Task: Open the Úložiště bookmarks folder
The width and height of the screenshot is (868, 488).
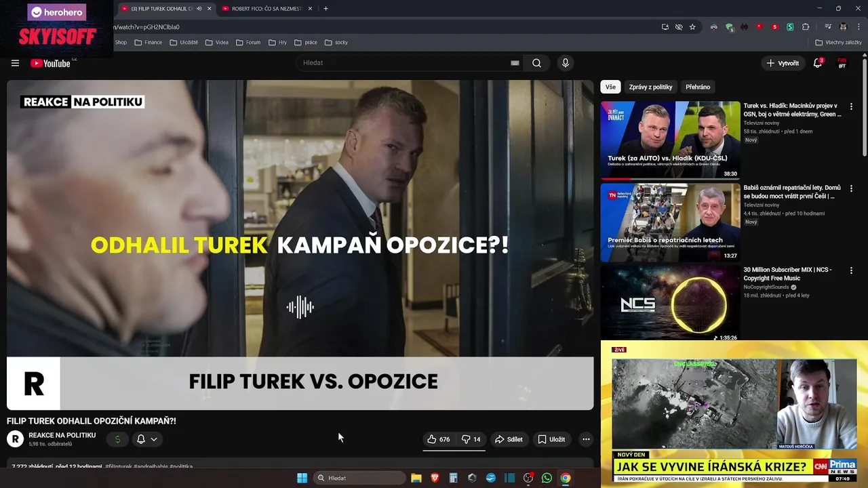Action: pyautogui.click(x=184, y=42)
